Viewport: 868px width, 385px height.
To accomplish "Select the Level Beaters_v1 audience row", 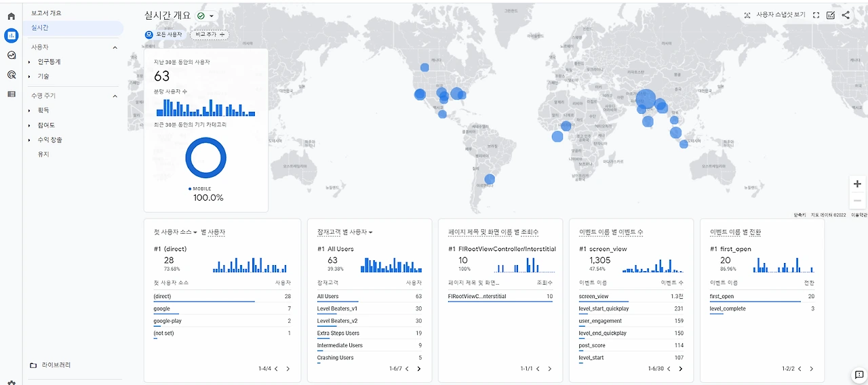I will (x=370, y=308).
